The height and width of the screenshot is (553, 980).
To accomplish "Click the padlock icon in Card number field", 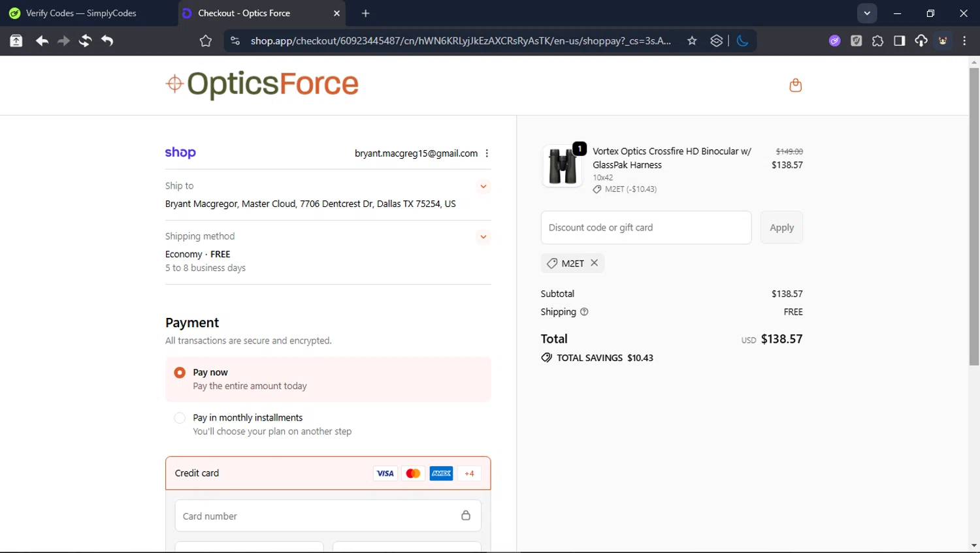I will (x=466, y=515).
